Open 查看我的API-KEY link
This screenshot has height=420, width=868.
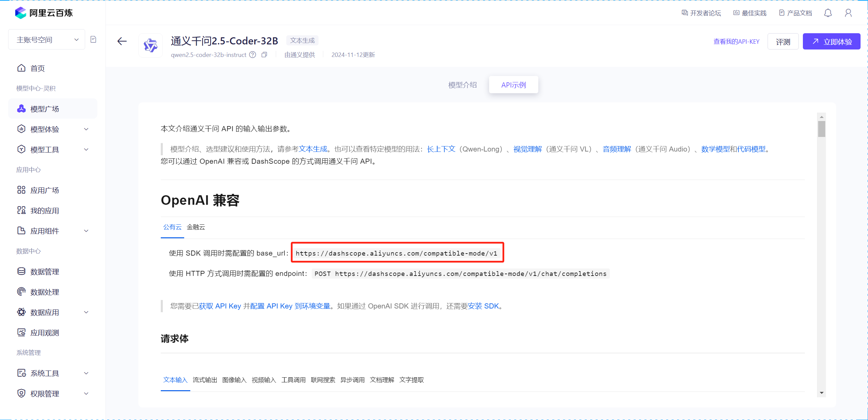click(x=736, y=41)
